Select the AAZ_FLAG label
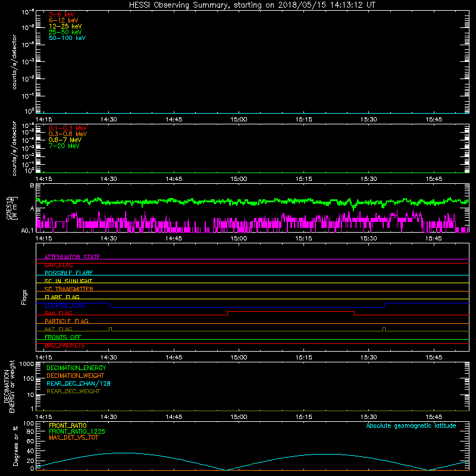The width and height of the screenshot is (476, 476). (58, 329)
